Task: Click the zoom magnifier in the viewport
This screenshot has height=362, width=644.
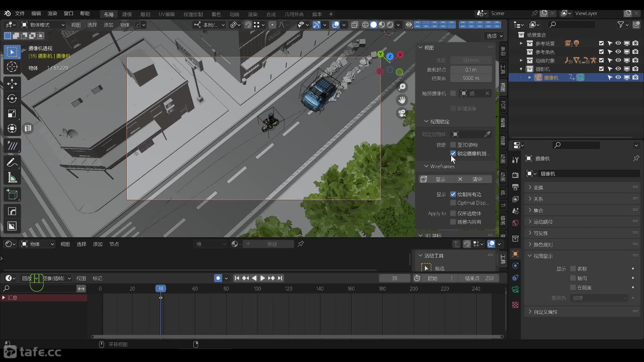Action: (402, 87)
